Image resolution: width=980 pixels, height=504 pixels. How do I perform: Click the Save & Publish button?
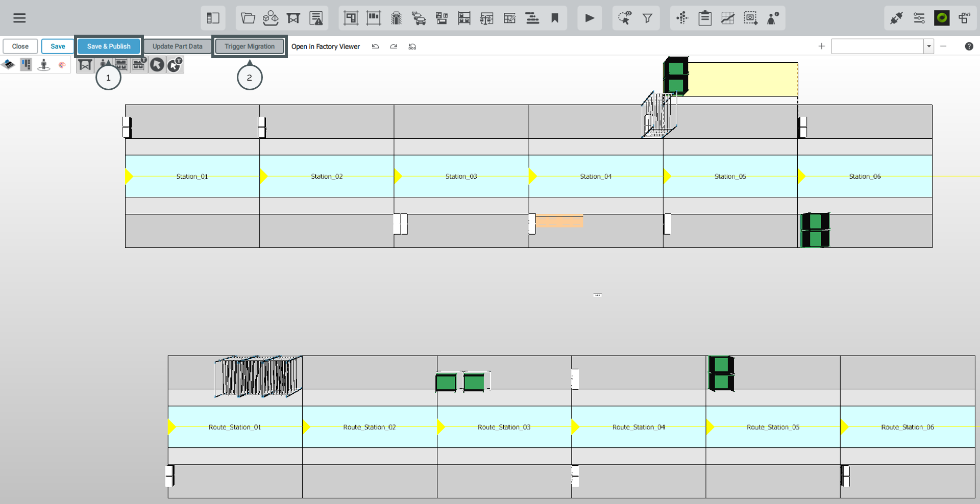point(109,46)
